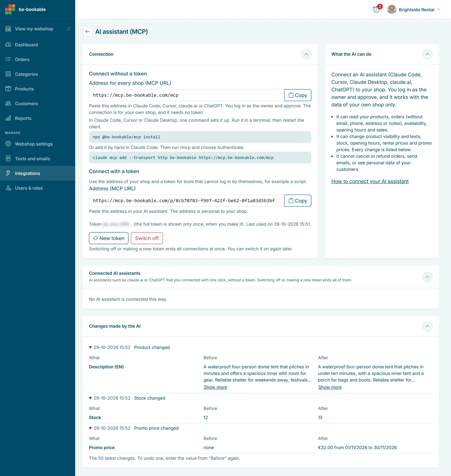Screen dimensions: 451x476
Task: Click the Brightside Rental avatar image
Action: (392, 10)
